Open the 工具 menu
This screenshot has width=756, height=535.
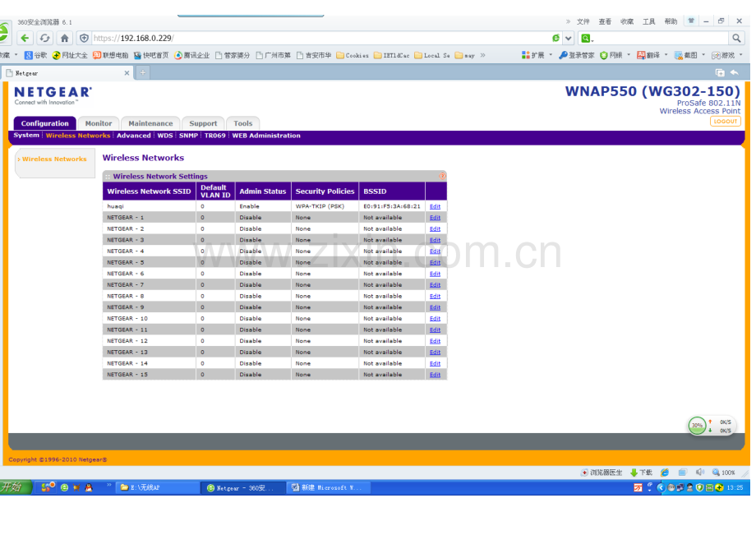649,21
